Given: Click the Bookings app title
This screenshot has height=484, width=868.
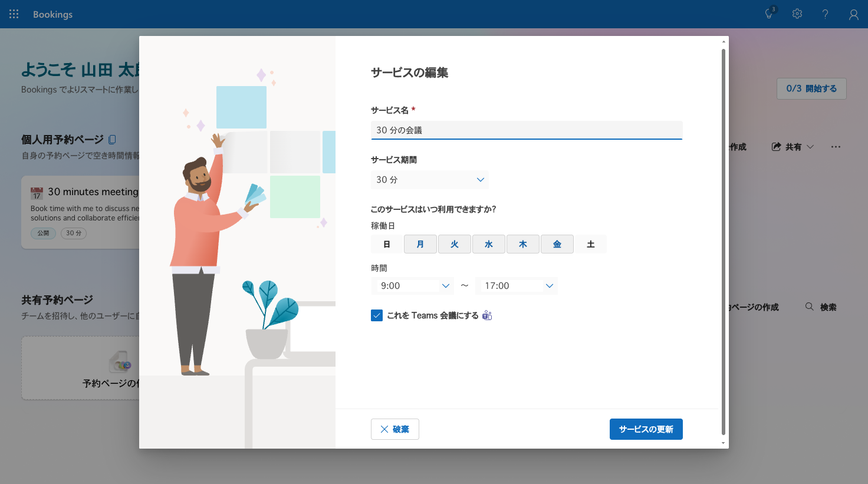Looking at the screenshot, I should pos(52,14).
